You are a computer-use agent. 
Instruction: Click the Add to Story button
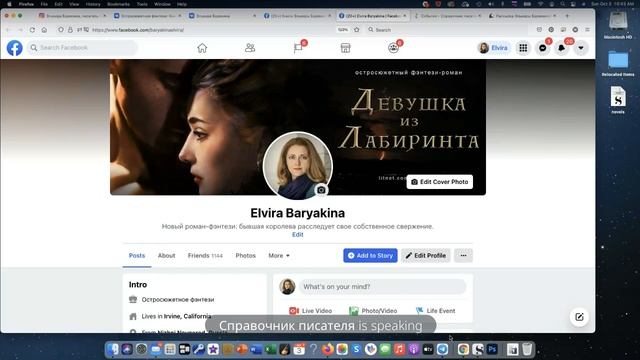(x=370, y=256)
